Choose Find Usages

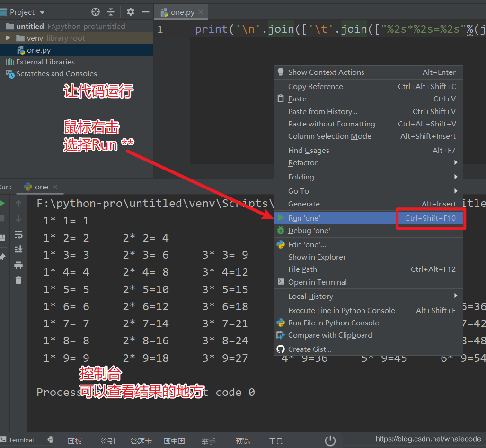tap(368, 151)
